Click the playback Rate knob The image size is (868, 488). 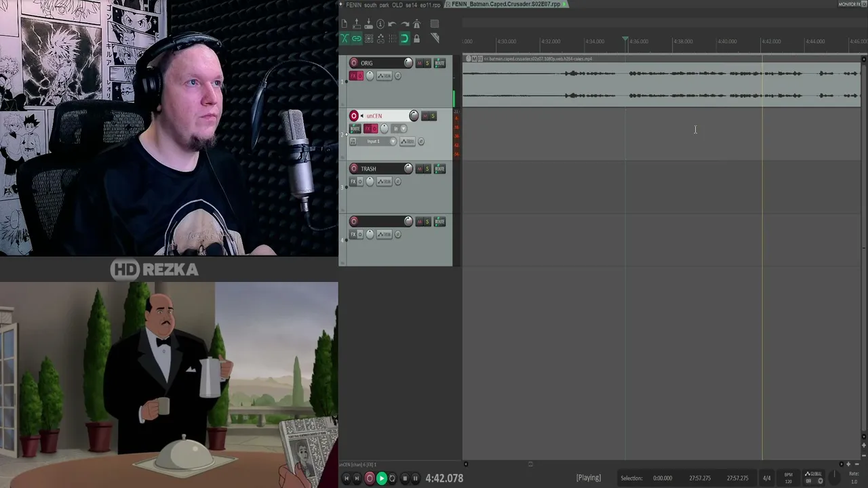pyautogui.click(x=835, y=479)
